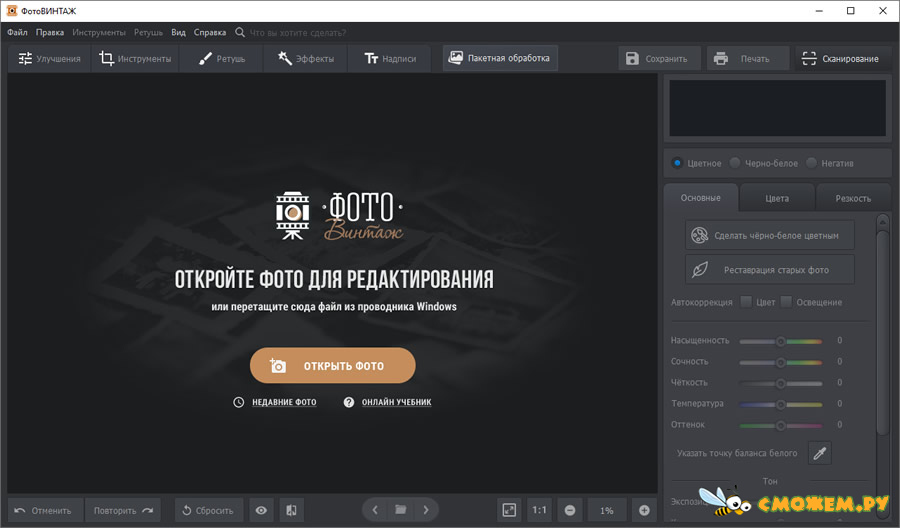Click the histogram preview panel

point(777,108)
